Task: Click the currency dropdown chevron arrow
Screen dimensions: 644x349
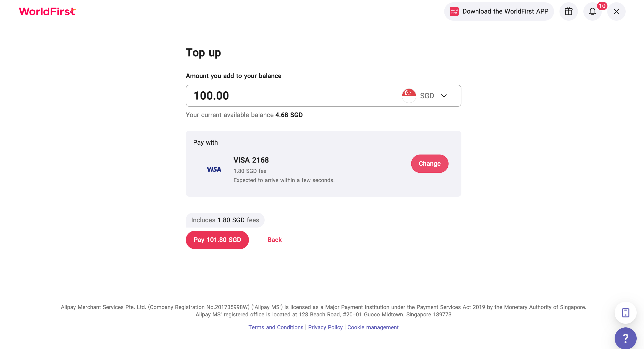Action: tap(444, 96)
